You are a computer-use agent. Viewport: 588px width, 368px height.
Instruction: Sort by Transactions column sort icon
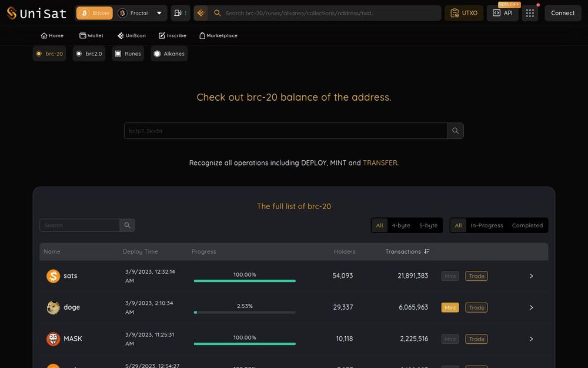[x=427, y=251]
